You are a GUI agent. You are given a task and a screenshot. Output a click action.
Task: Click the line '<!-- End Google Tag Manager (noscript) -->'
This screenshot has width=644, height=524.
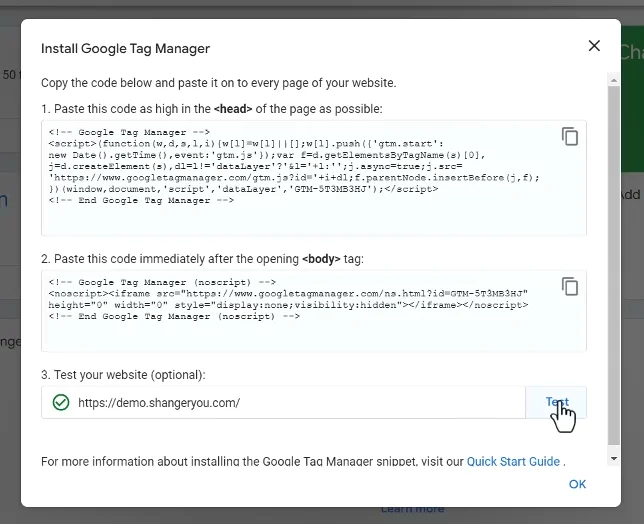point(174,317)
